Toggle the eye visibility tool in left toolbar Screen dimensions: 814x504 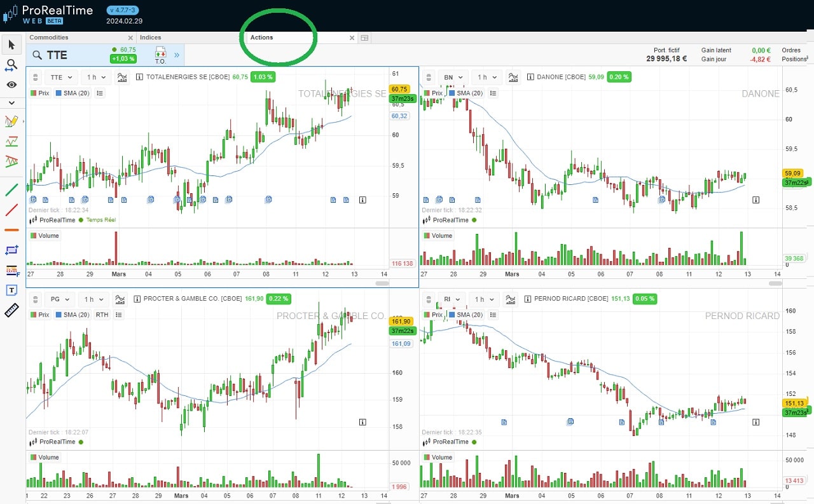point(11,85)
